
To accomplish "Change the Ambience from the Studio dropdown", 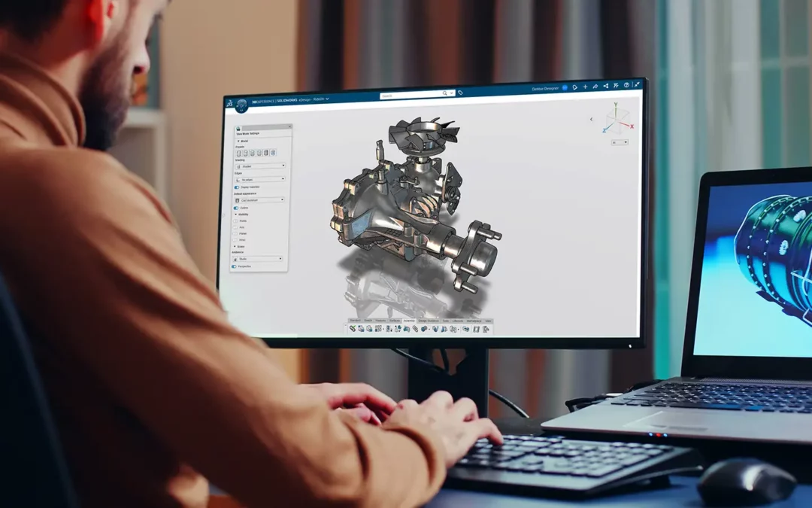I will (x=259, y=259).
